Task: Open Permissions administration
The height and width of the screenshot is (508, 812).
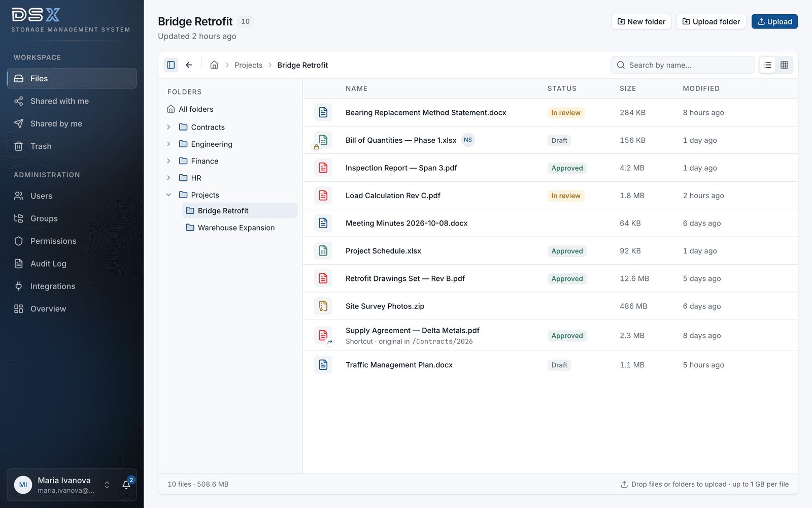Action: pyautogui.click(x=72, y=241)
